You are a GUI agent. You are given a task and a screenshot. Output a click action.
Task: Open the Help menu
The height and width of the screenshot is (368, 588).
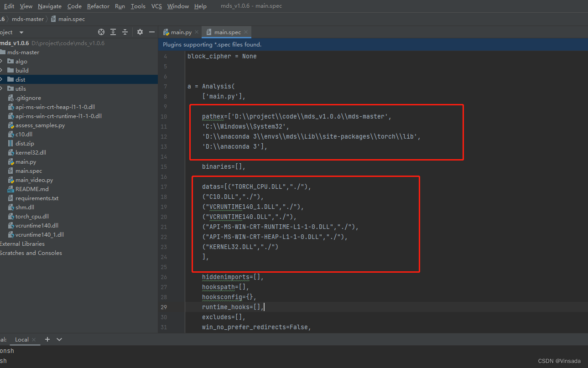pyautogui.click(x=200, y=6)
